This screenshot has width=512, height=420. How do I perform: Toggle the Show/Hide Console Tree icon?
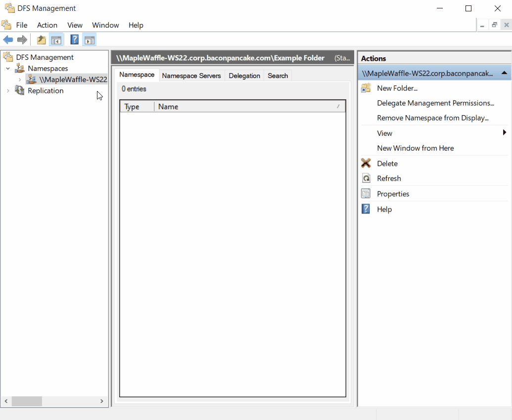pos(56,40)
